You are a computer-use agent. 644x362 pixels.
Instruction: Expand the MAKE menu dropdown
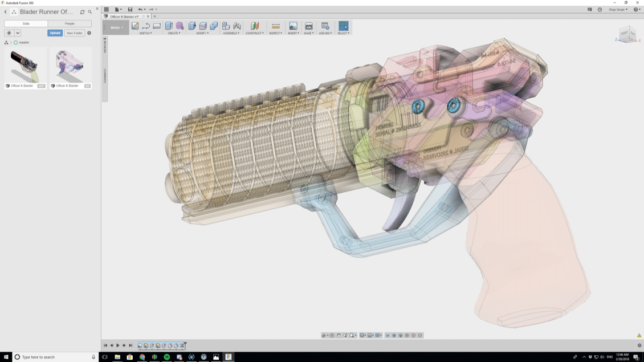point(309,33)
